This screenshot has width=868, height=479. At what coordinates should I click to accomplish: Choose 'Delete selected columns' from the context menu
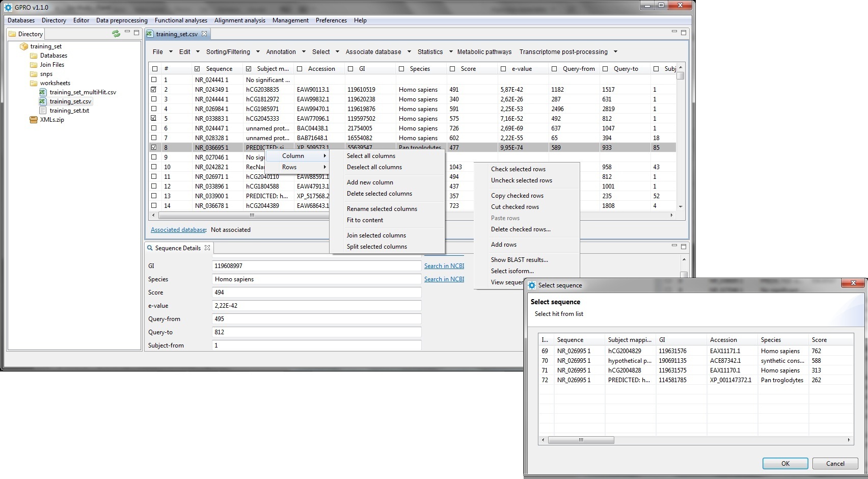pos(379,194)
